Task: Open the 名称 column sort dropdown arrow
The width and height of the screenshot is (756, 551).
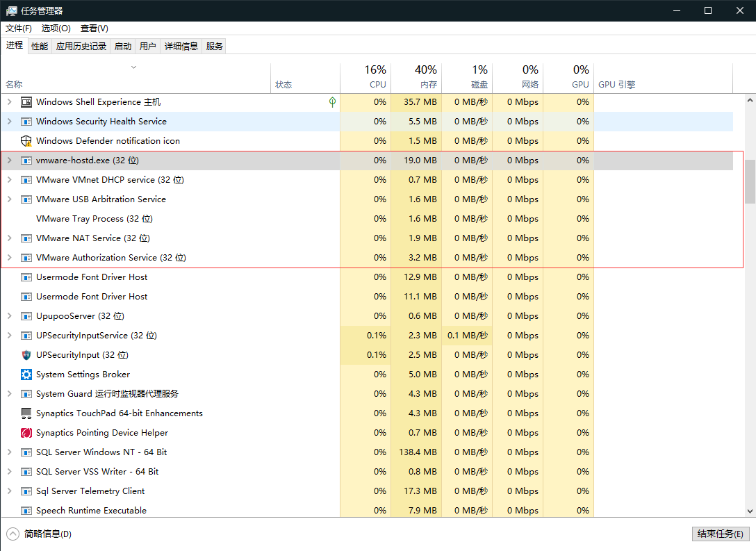Action: pos(133,67)
